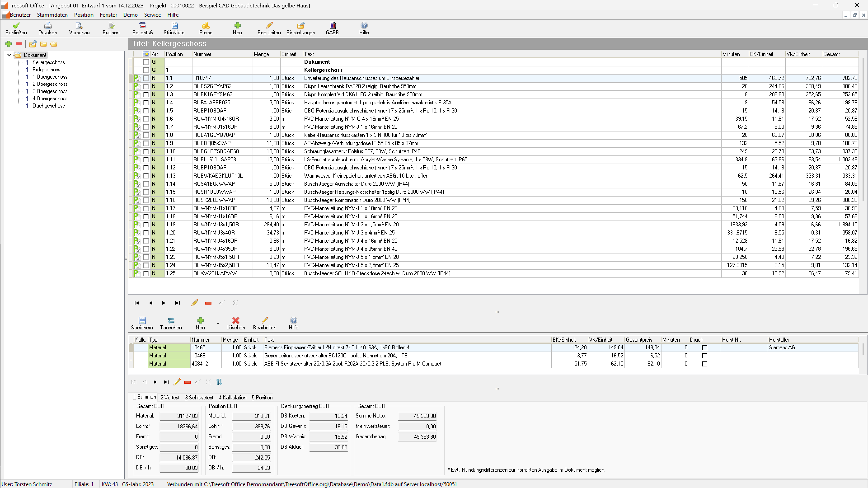Click the Preise toolbar icon
This screenshot has width=868, height=488.
tap(206, 25)
